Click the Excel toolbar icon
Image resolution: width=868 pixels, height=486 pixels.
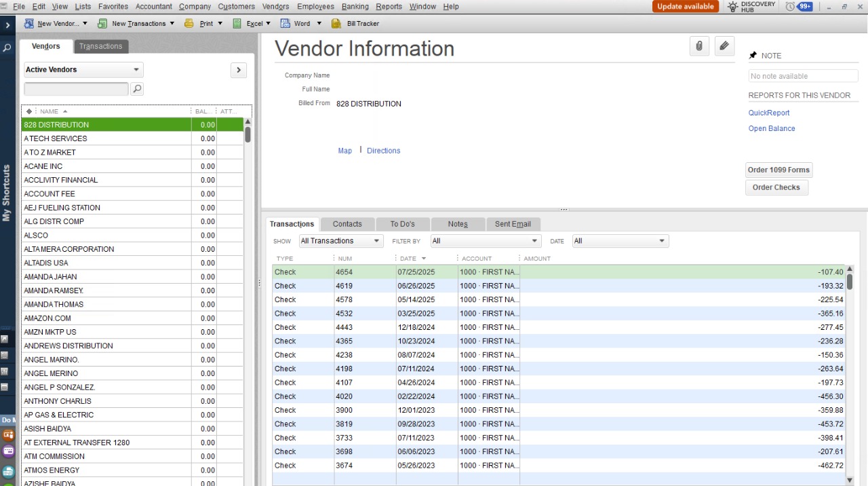(x=237, y=24)
